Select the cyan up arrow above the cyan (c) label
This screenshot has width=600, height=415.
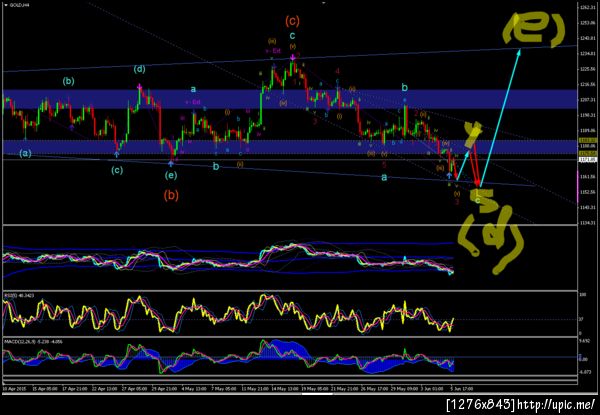[116, 154]
